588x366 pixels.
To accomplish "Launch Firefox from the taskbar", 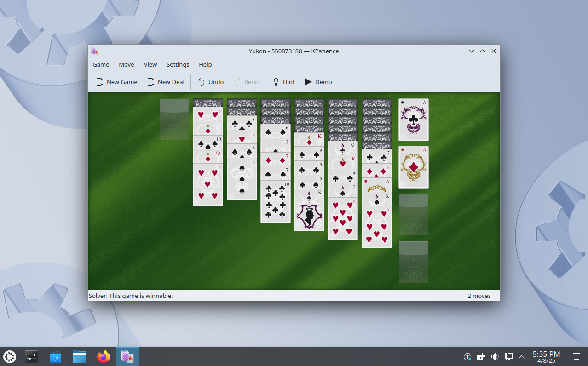I will point(104,356).
